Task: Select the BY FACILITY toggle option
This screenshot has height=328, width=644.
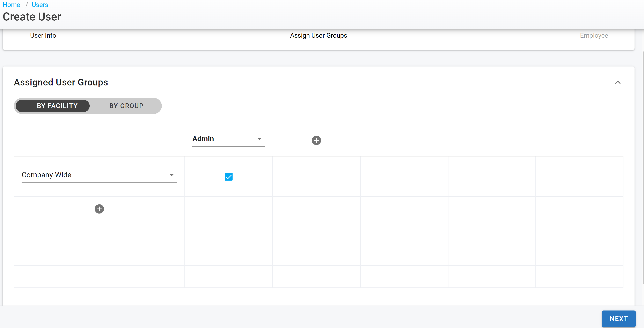Action: point(57,106)
